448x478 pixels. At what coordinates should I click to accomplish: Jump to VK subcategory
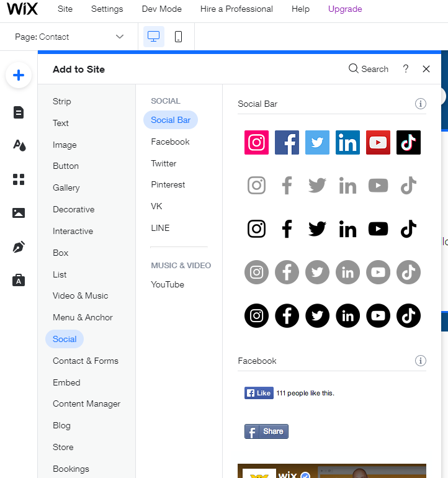coord(156,206)
